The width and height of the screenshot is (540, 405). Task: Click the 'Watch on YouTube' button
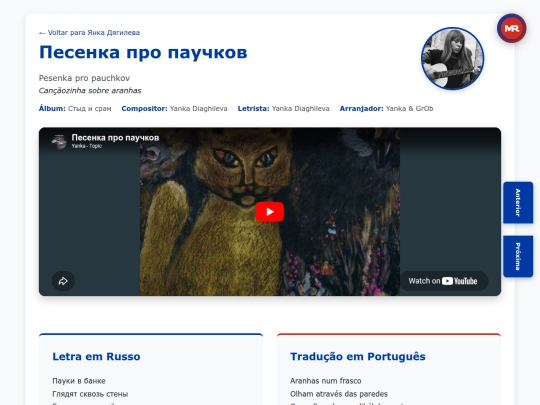pyautogui.click(x=443, y=281)
